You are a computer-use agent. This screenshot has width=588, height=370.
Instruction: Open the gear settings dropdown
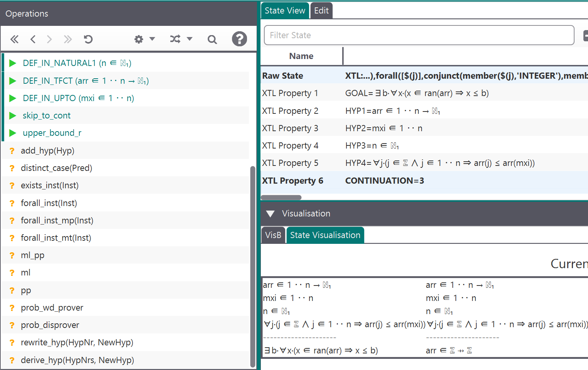[144, 39]
